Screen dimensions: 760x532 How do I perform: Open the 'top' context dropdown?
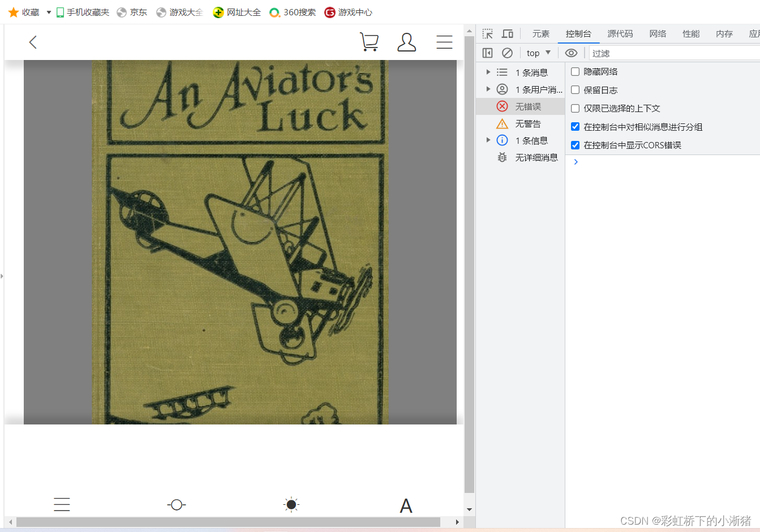pyautogui.click(x=539, y=53)
